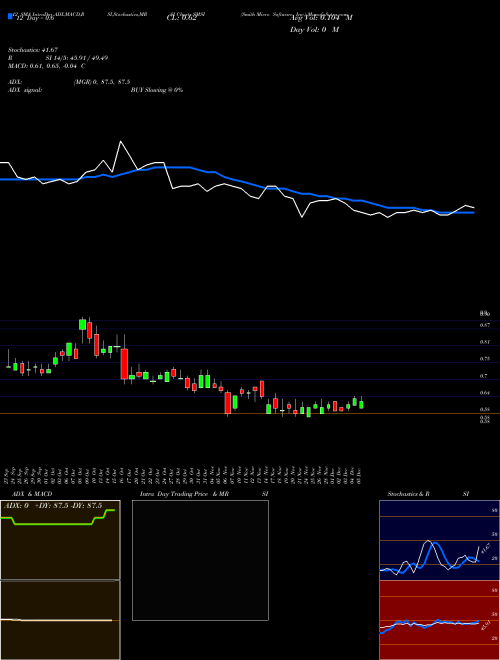Click the 0.81 price axis label
500x660 pixels.
click(484, 342)
